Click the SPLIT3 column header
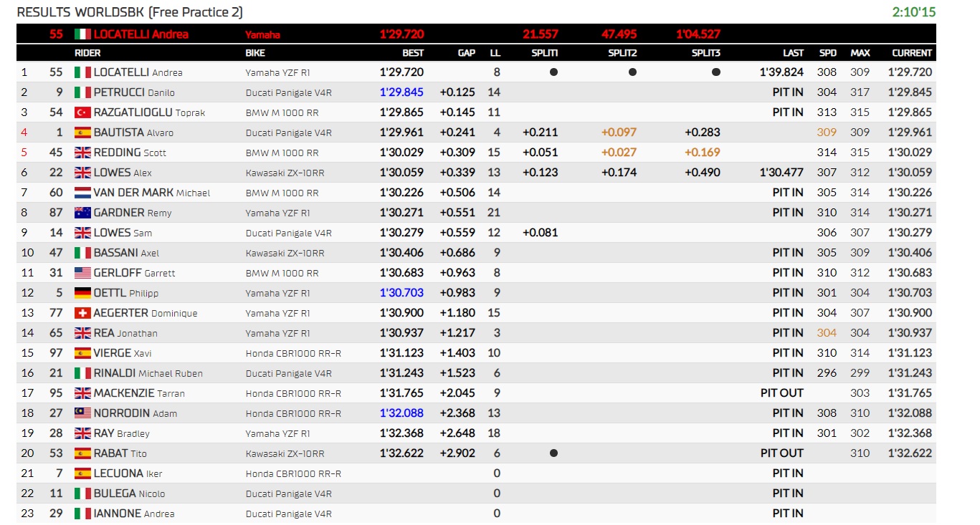Image resolution: width=980 pixels, height=525 pixels. 706,53
